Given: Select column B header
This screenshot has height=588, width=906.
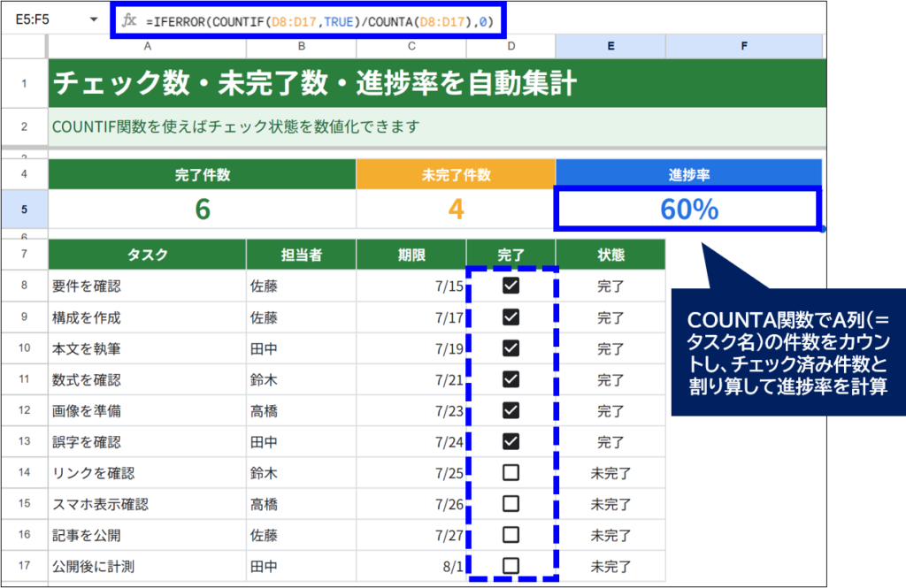Looking at the screenshot, I should pos(301,46).
